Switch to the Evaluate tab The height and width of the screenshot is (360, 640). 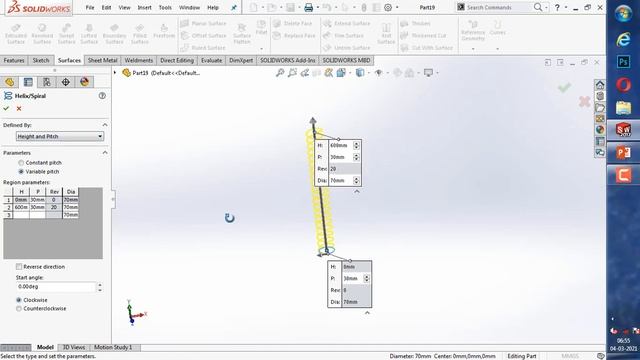tap(211, 60)
